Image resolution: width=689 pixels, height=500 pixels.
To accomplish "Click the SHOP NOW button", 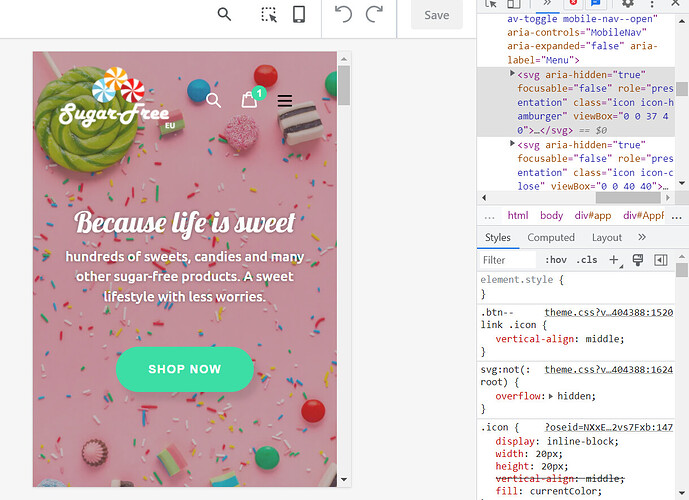I will (x=184, y=369).
